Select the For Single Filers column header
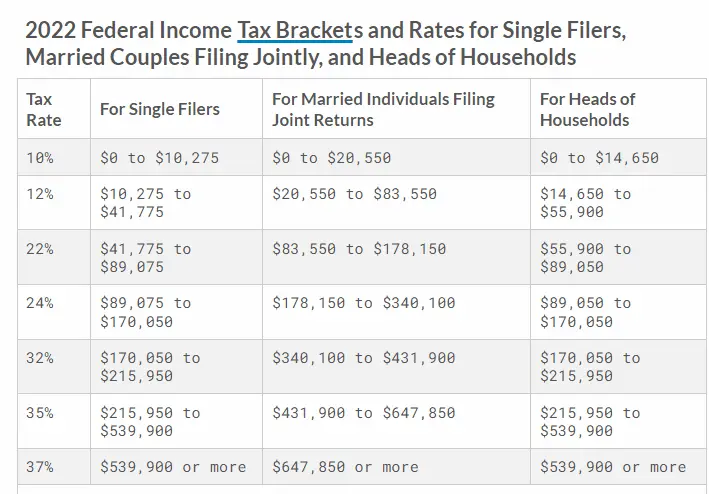The height and width of the screenshot is (494, 709). [160, 110]
